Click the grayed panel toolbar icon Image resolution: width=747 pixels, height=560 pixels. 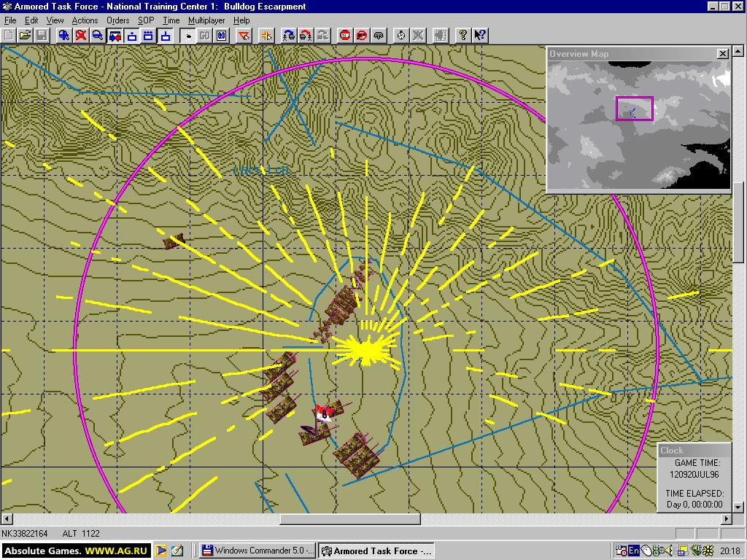tap(441, 35)
